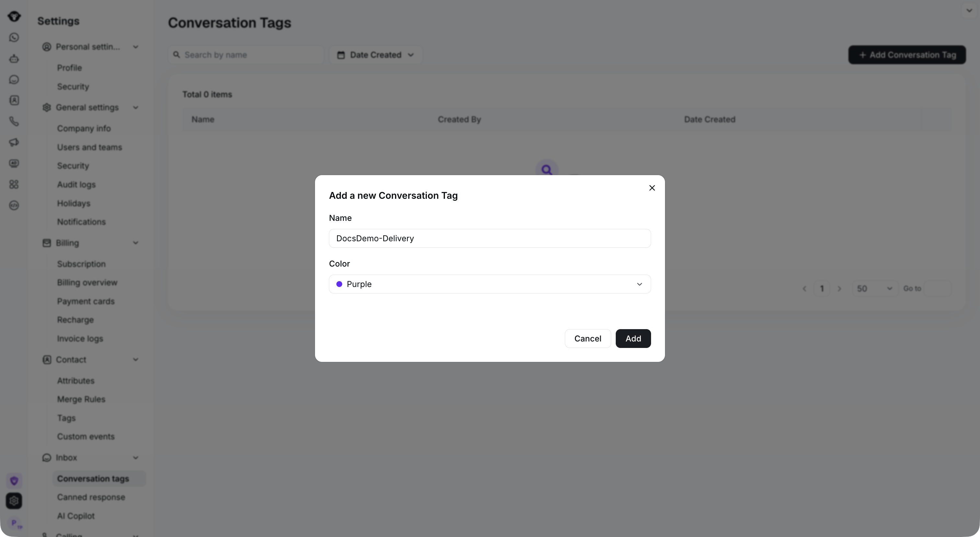980x537 pixels.
Task: Open the megaphone campaigns icon in left rail
Action: (14, 142)
